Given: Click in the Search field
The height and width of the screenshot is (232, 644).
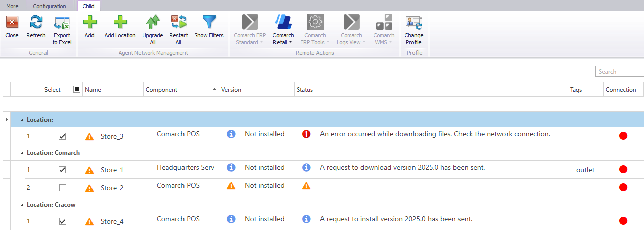Looking at the screenshot, I should point(620,72).
